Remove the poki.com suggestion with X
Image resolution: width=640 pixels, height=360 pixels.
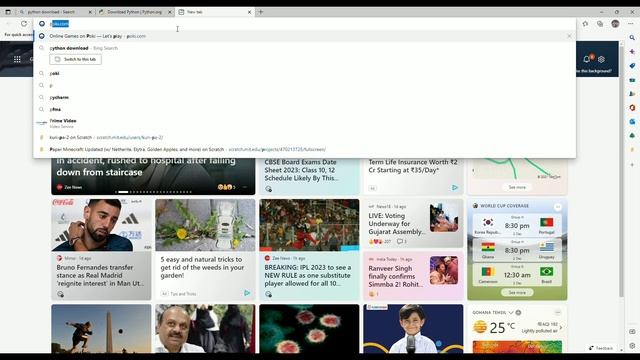click(569, 36)
